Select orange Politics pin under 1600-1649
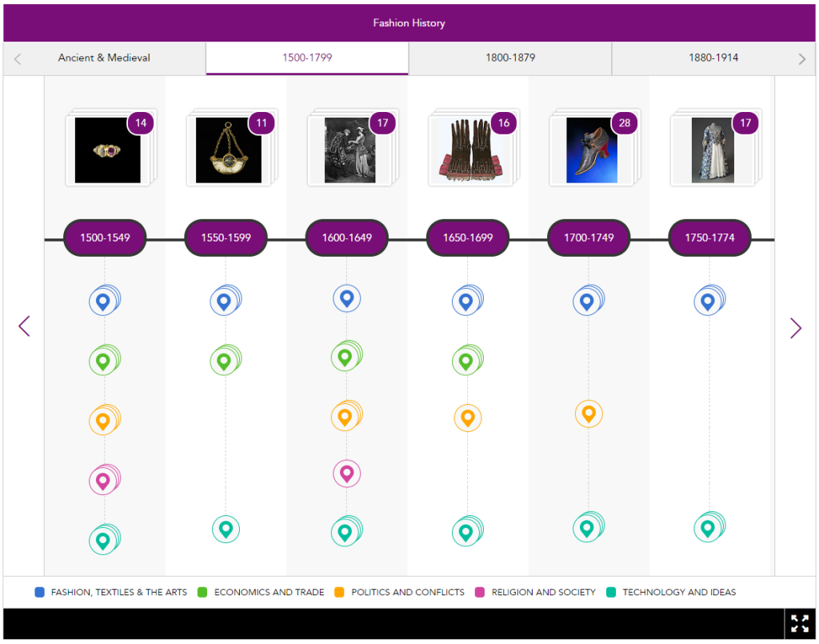 click(345, 417)
